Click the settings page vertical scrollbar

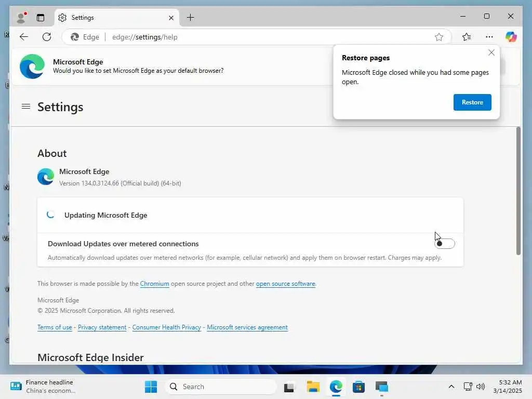tap(518, 191)
